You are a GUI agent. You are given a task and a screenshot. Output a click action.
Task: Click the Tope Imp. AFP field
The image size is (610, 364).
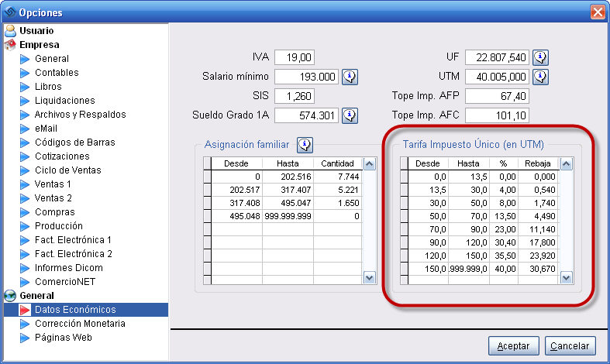(x=497, y=96)
